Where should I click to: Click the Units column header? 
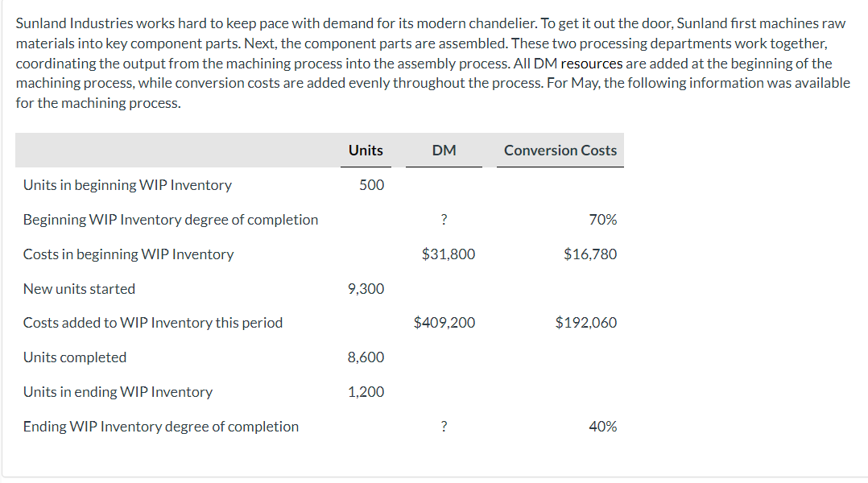click(366, 151)
